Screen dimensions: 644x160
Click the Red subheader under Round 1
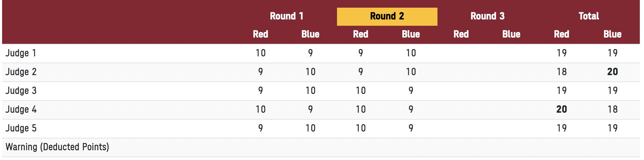[260, 34]
